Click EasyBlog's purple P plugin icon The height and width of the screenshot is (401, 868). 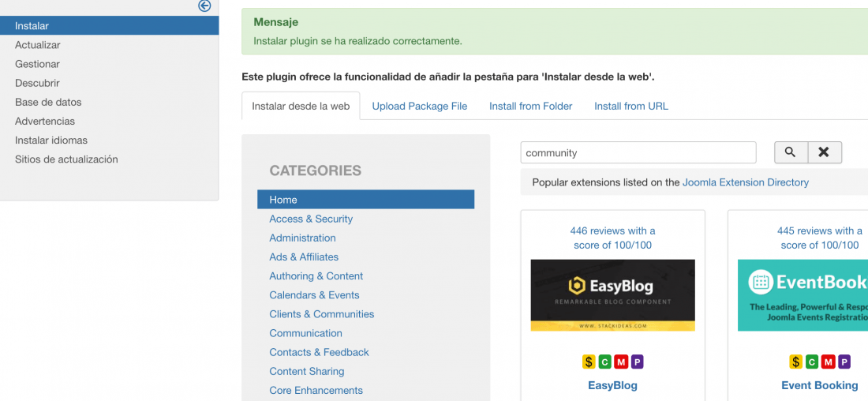pos(637,362)
